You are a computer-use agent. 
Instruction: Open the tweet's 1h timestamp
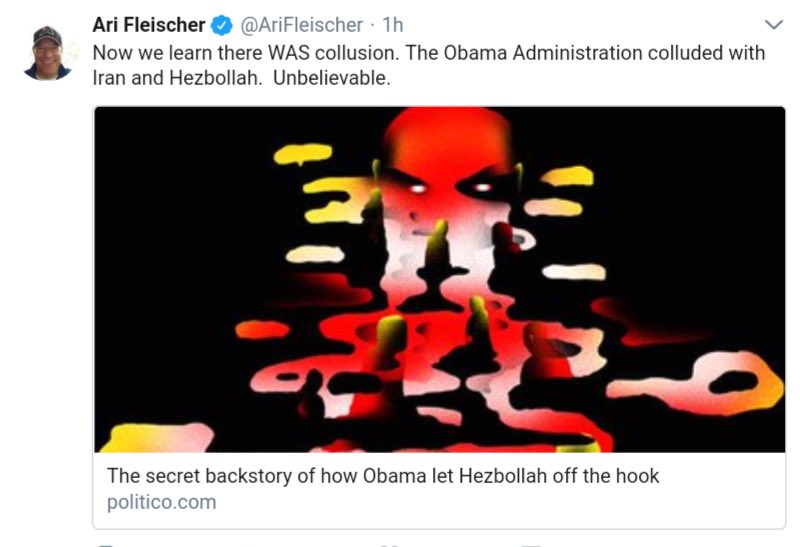pyautogui.click(x=393, y=25)
